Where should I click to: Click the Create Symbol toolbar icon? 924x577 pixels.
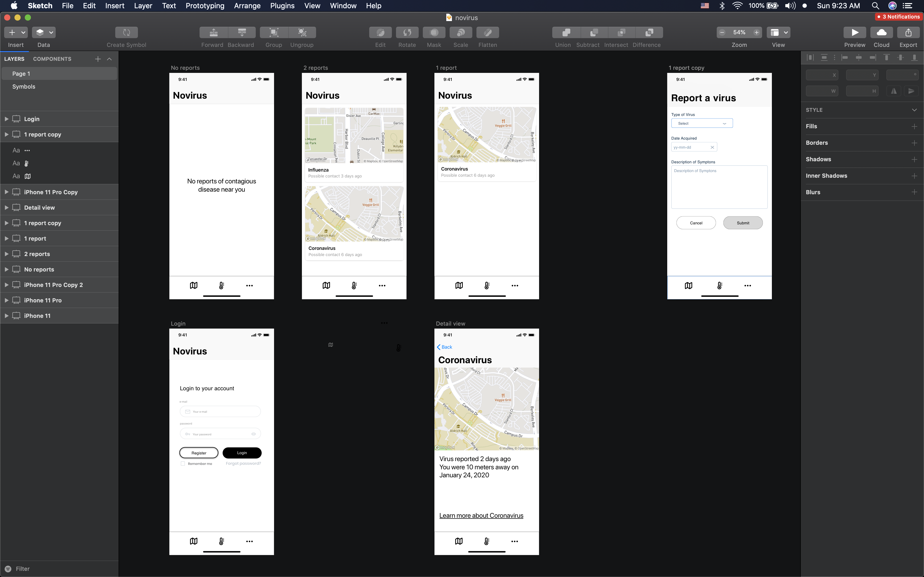tap(126, 32)
